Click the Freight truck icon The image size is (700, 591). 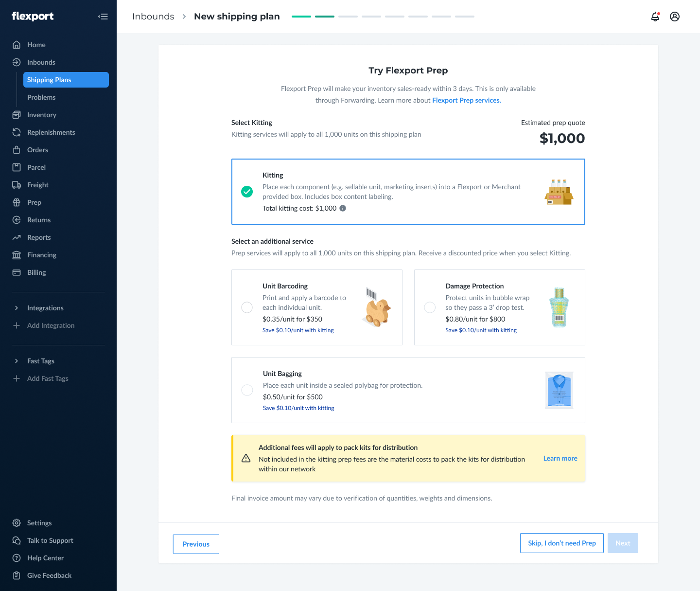pos(17,185)
